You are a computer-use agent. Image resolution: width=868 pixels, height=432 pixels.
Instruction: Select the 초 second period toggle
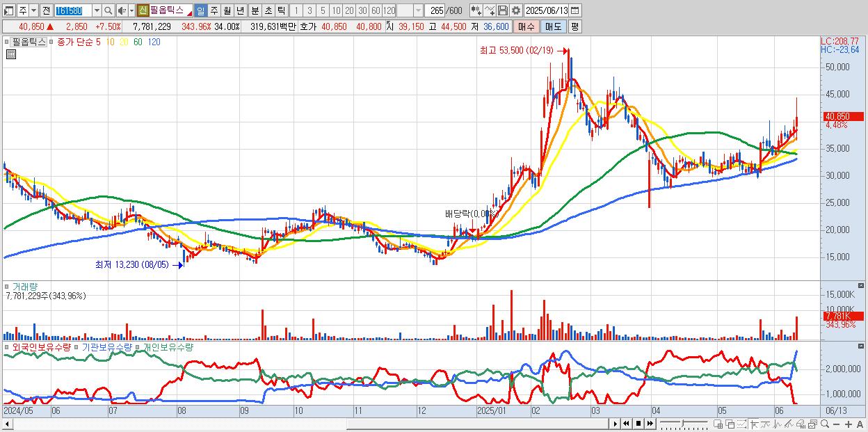point(268,10)
